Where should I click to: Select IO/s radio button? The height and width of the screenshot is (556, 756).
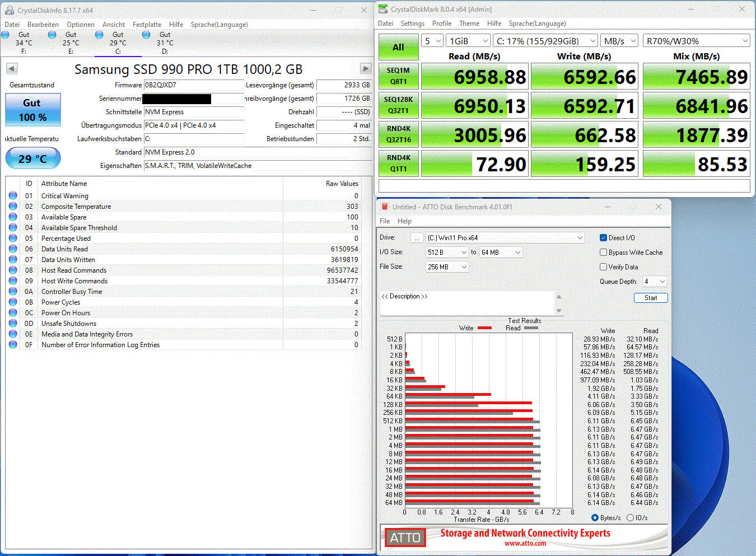630,518
